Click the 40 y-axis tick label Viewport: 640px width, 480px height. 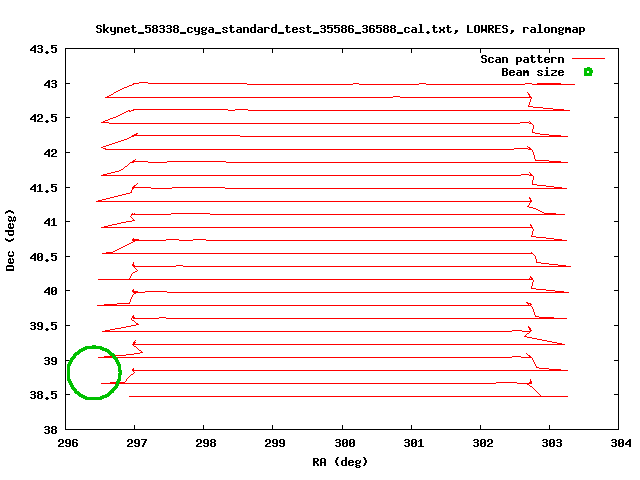(x=50, y=291)
